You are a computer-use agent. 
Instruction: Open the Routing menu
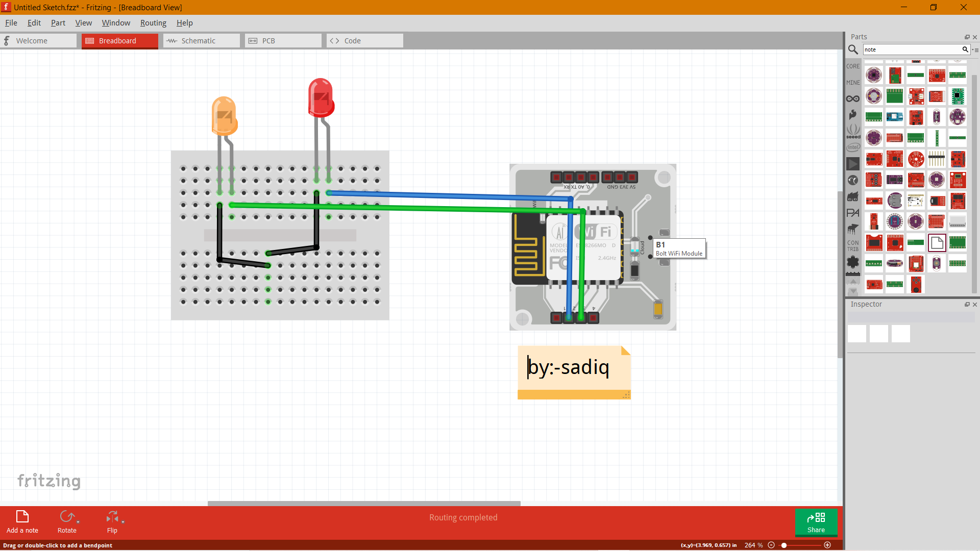point(153,23)
